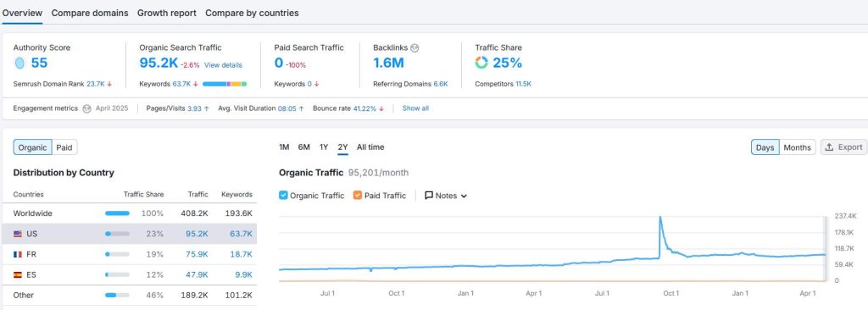Click Semrush Domain Rank down arrow

[x=109, y=84]
